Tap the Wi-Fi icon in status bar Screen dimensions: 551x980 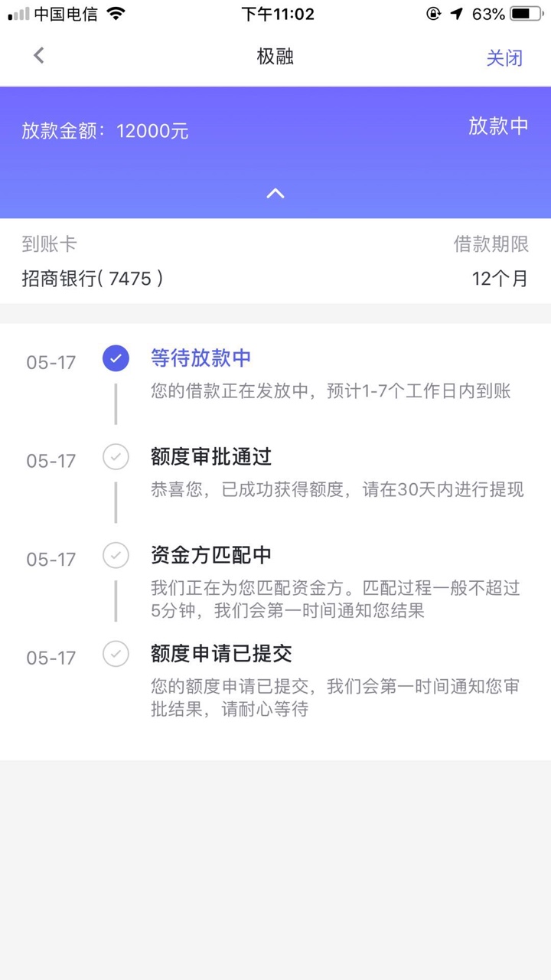pyautogui.click(x=116, y=13)
